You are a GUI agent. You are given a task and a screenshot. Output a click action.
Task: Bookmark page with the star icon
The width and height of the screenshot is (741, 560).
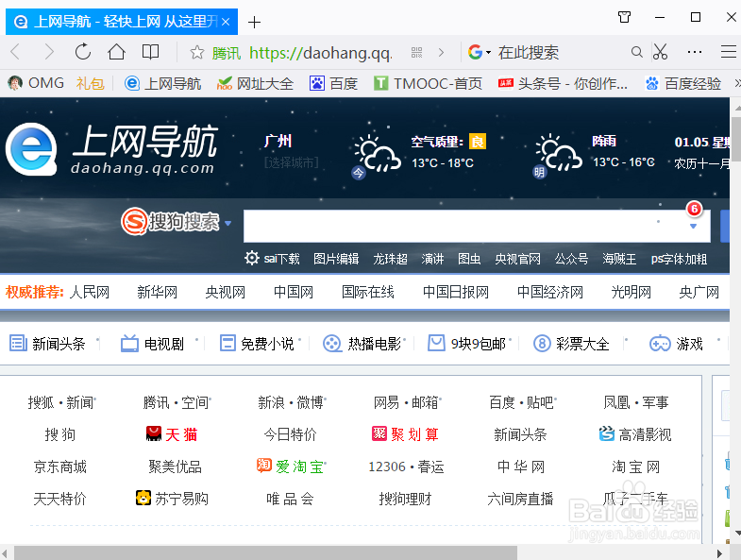[196, 52]
